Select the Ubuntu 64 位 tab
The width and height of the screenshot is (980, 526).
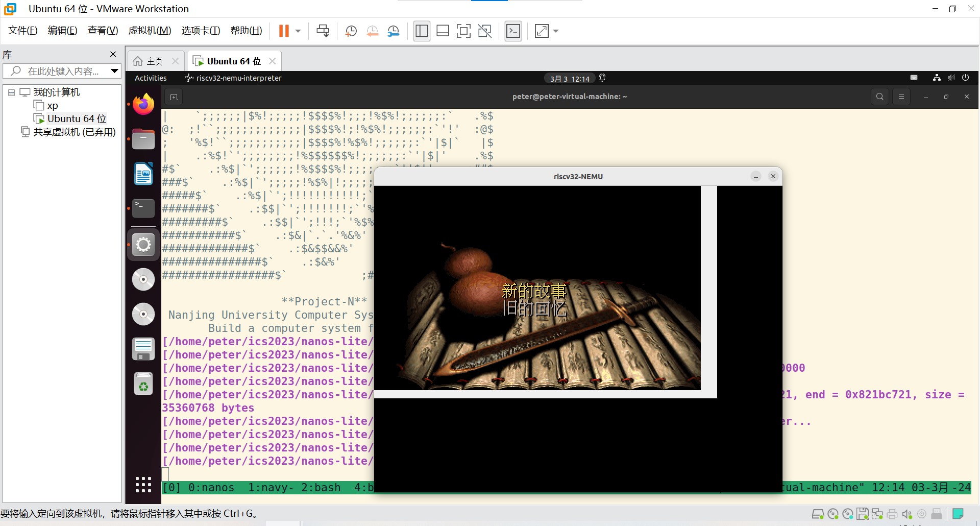[x=234, y=61]
